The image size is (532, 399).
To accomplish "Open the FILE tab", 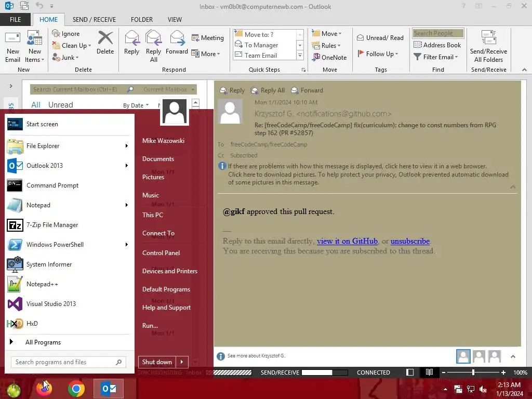I will tap(15, 20).
